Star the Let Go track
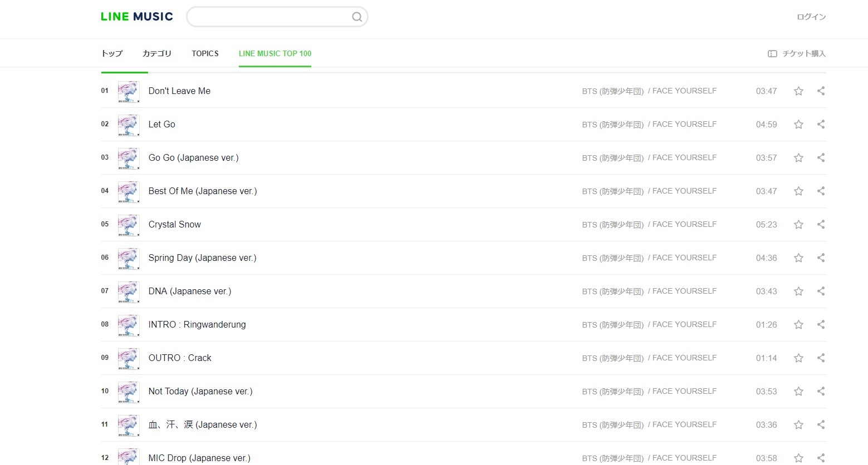Screen dimensions: 868x465 [x=798, y=125]
